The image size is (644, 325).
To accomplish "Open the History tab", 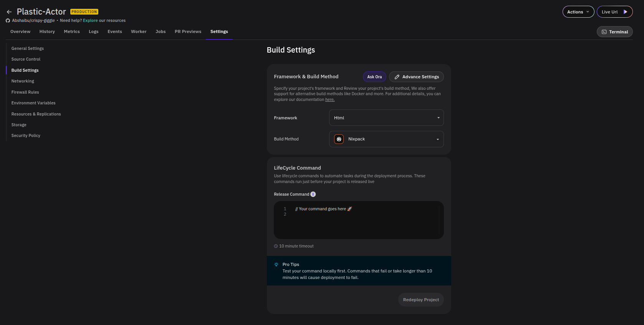I will pos(47,31).
